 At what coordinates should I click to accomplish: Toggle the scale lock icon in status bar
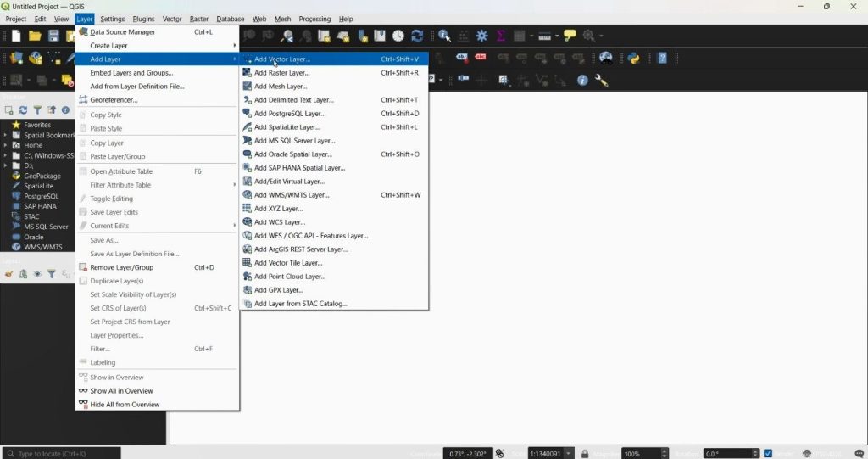tap(585, 453)
